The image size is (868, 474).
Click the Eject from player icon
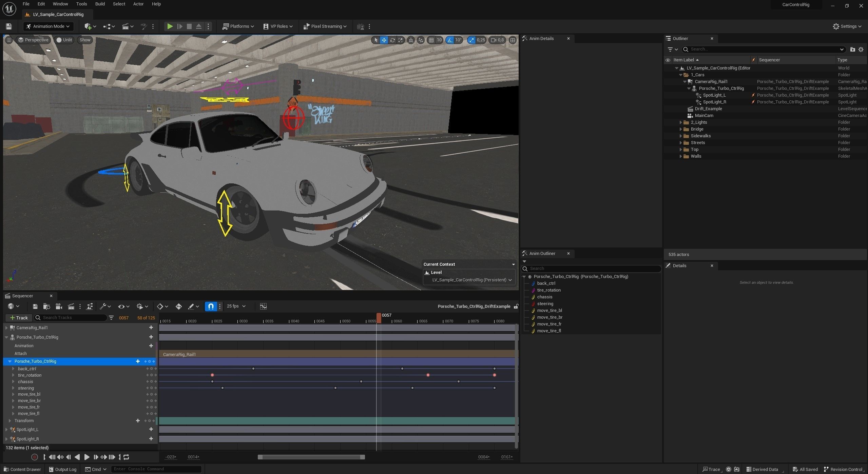click(199, 26)
